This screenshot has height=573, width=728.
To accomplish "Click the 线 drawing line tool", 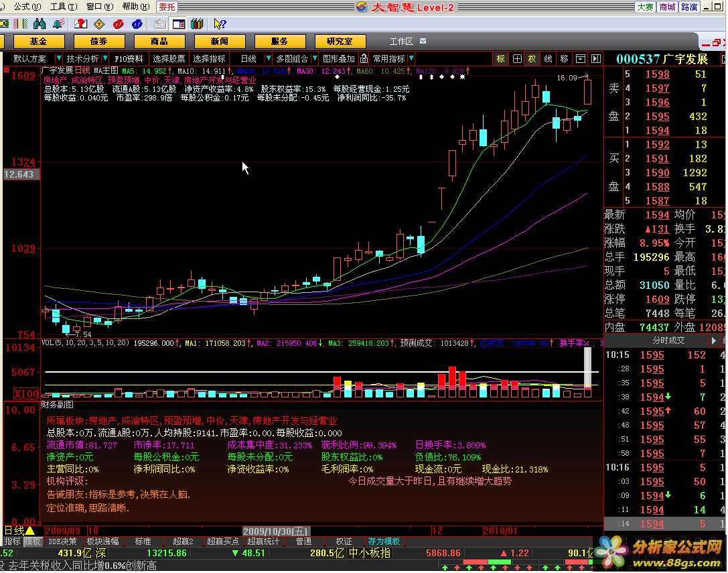I will pos(548,58).
